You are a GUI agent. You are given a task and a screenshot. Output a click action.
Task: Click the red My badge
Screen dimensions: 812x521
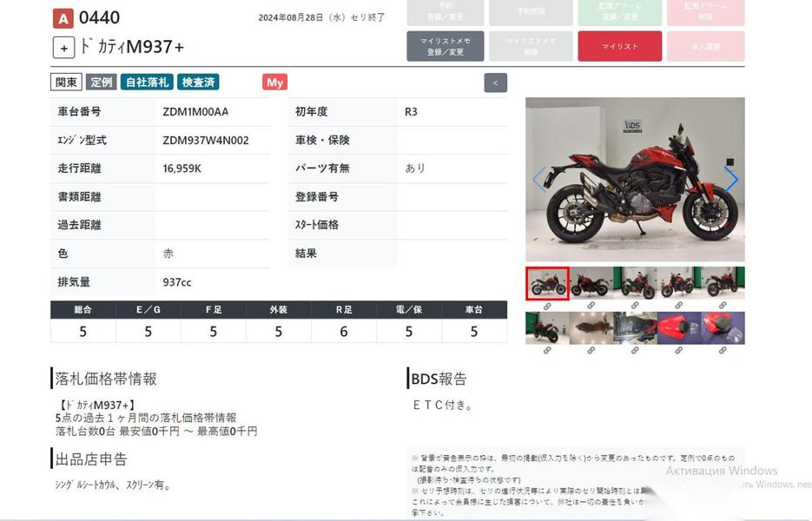click(274, 82)
